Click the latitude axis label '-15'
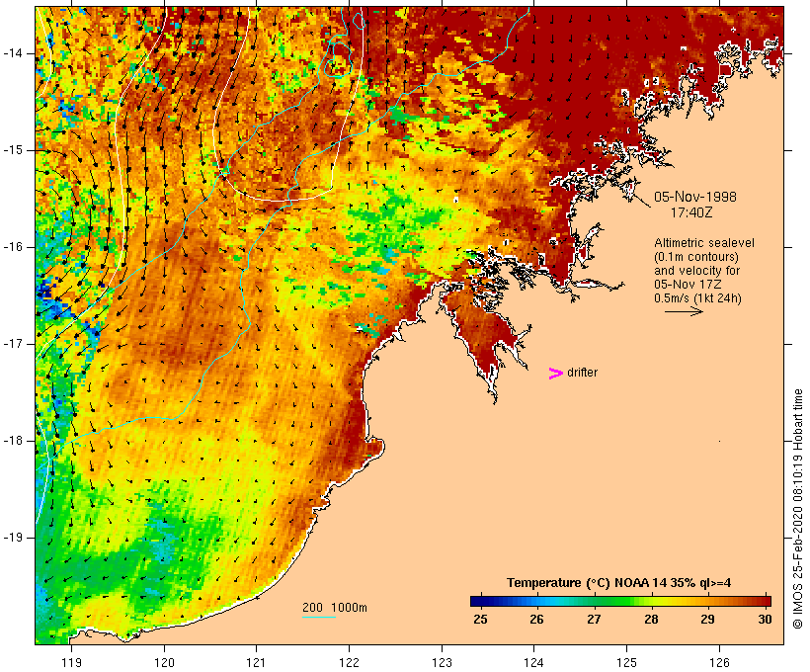Image resolution: width=810 pixels, height=672 pixels. (13, 150)
